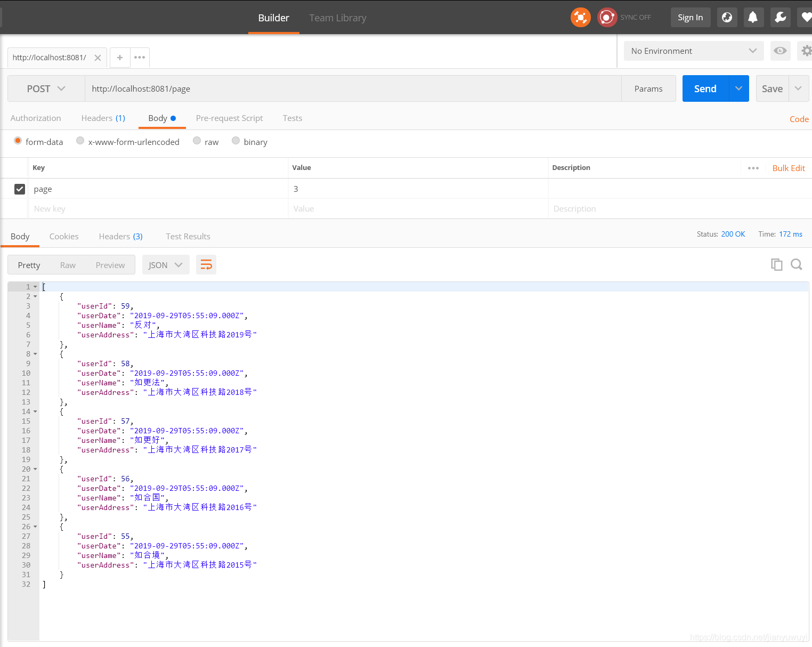Collapse JSON object at line 26
812x647 pixels.
tap(35, 527)
